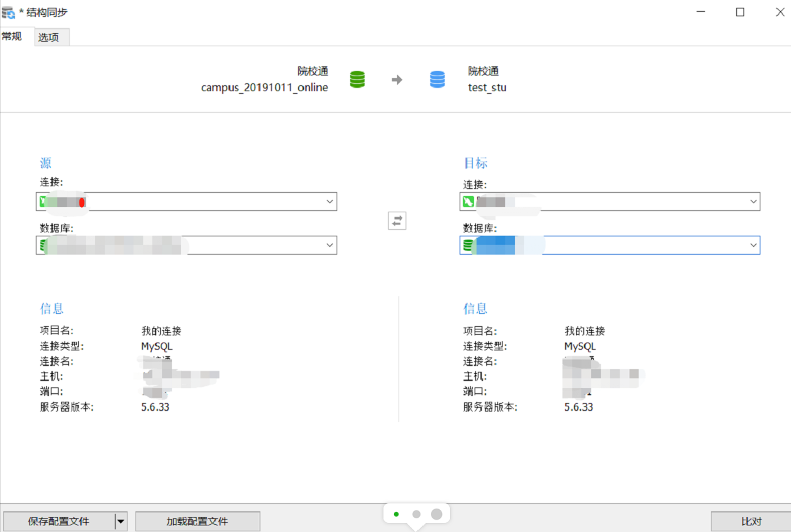Expand the source 连接 dropdown arrow

[x=329, y=202]
